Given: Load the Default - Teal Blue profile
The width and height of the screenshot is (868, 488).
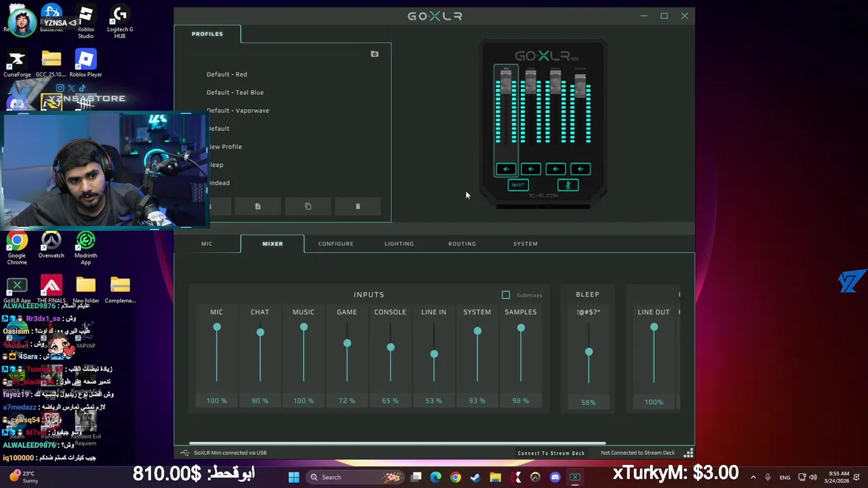Looking at the screenshot, I should click(x=235, y=92).
